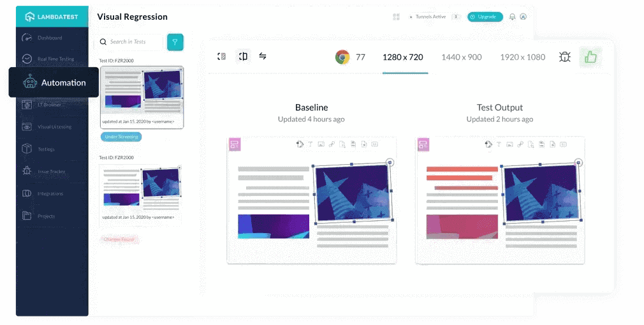Click the Changes Found badge

tap(119, 239)
